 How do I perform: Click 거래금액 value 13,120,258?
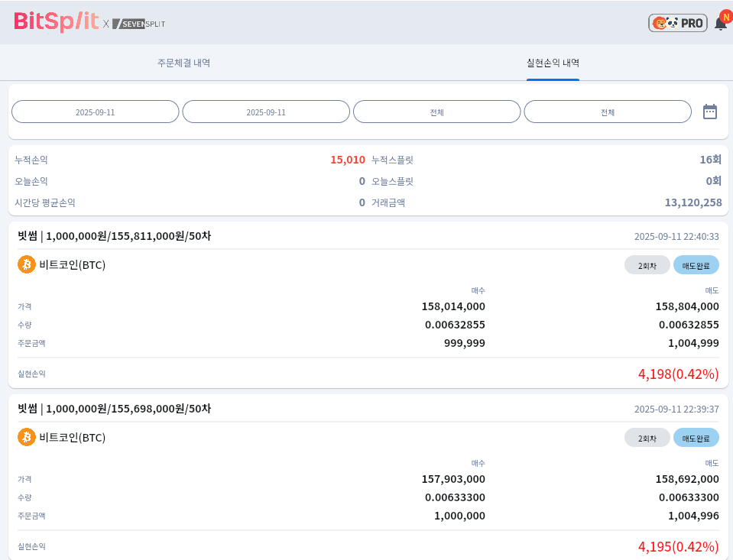[693, 202]
